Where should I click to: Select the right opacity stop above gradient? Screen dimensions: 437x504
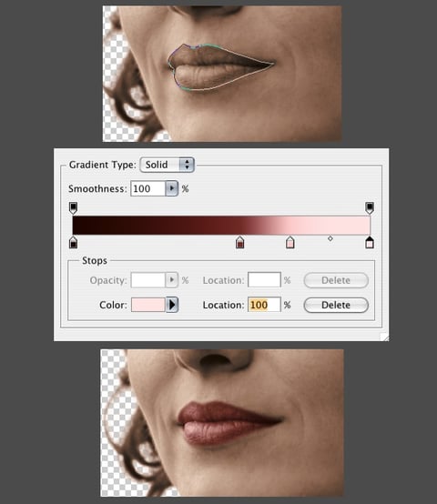[x=370, y=207]
